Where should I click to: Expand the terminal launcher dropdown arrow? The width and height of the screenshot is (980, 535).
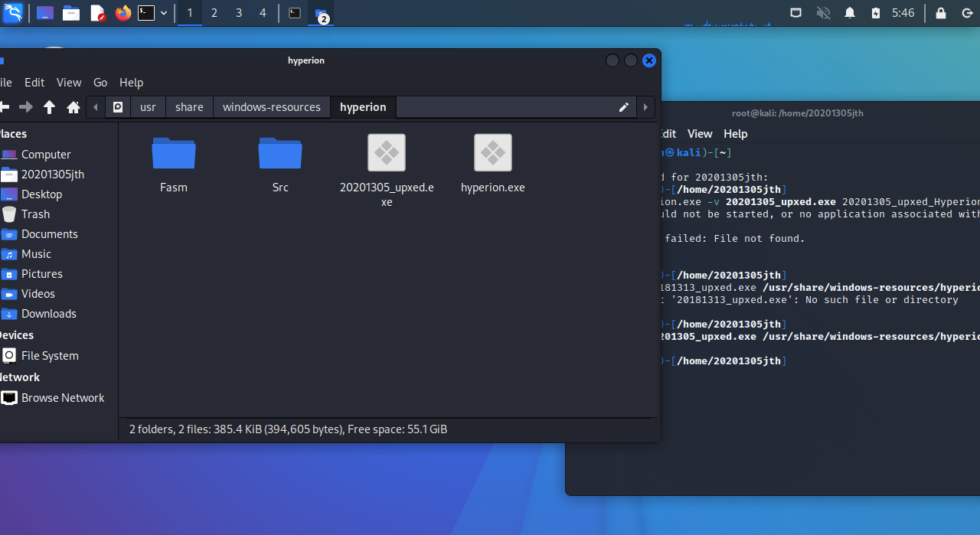click(x=164, y=13)
